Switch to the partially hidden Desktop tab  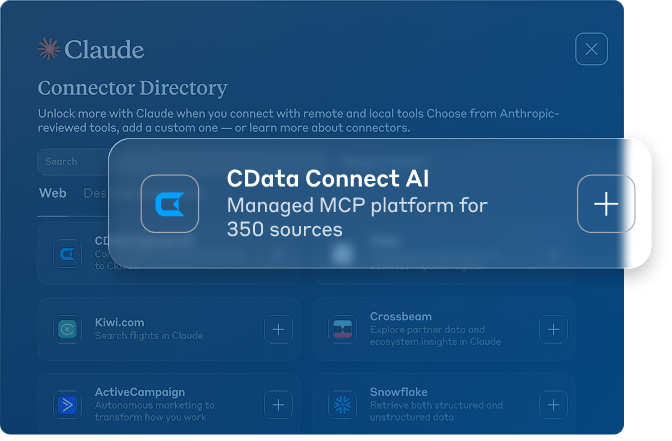pyautogui.click(x=94, y=193)
